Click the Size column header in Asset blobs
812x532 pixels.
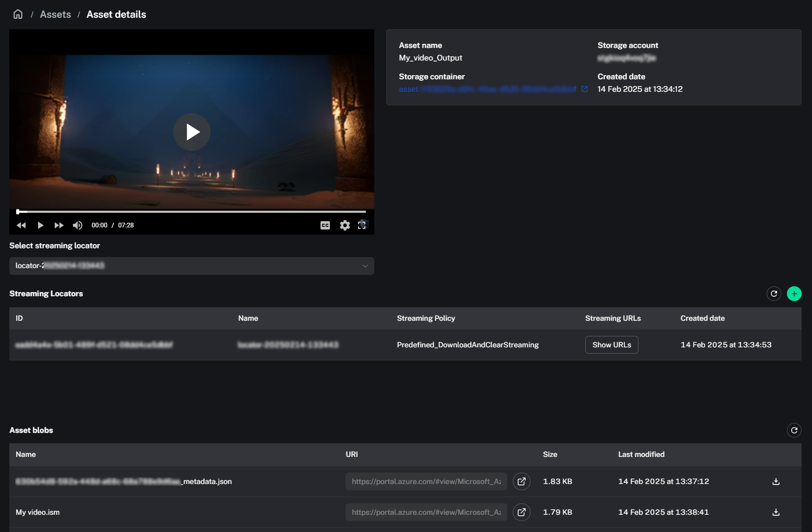[x=550, y=454]
